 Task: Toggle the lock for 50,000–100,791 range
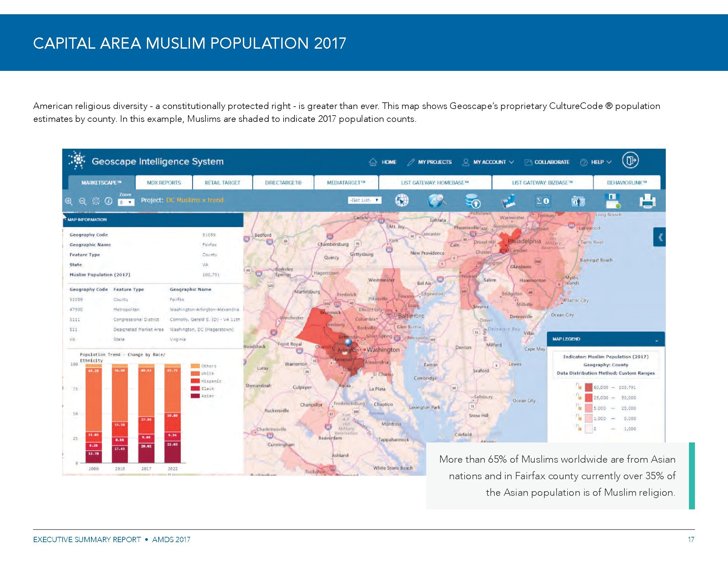(579, 386)
